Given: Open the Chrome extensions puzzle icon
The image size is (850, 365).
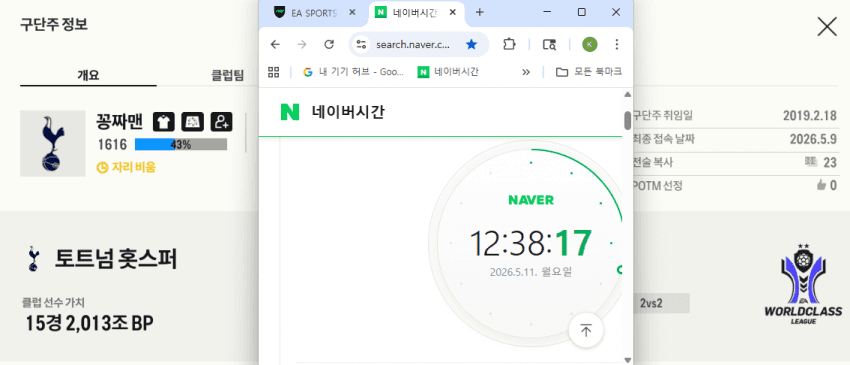Looking at the screenshot, I should click(509, 44).
